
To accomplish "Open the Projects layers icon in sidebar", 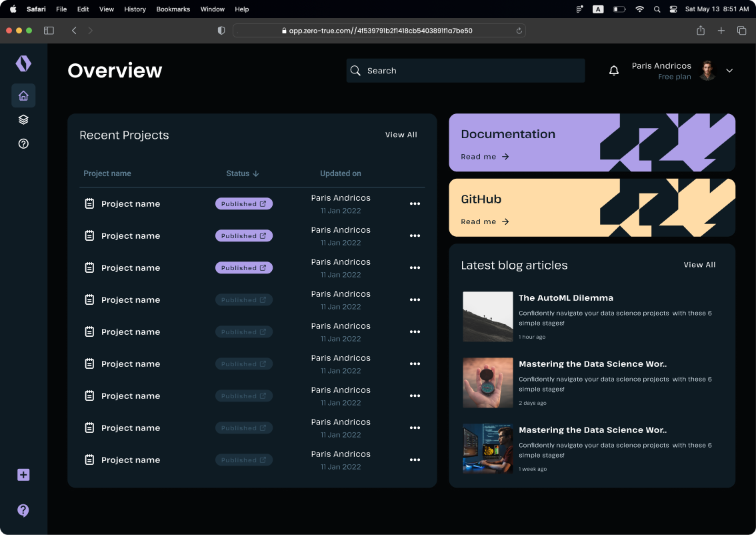I will 23,119.
